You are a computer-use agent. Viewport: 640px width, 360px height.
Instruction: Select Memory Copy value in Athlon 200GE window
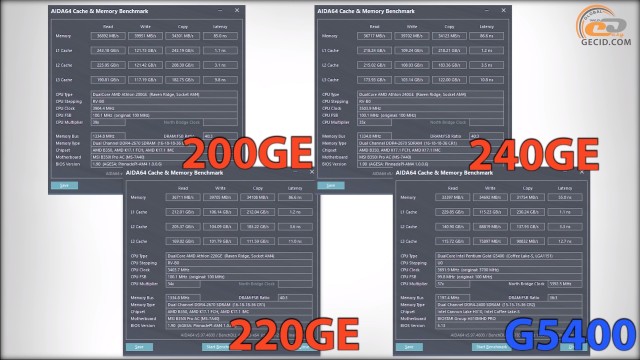click(182, 36)
